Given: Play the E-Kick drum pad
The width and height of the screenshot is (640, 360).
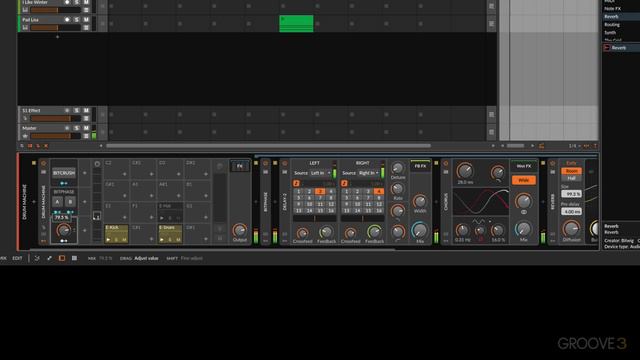Looking at the screenshot, I should [x=108, y=240].
